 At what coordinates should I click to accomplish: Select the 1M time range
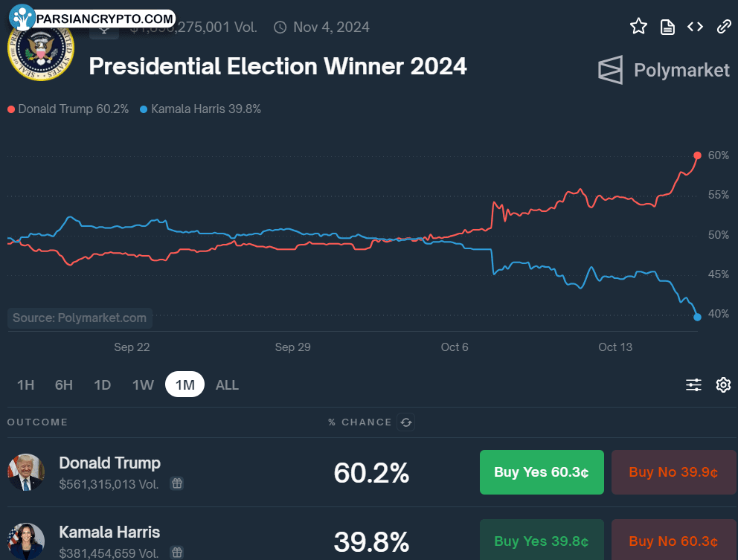click(184, 384)
